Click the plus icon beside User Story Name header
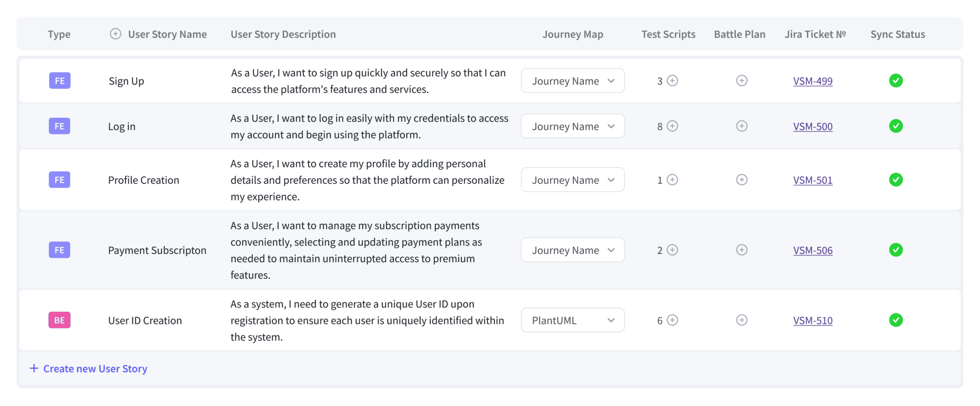The image size is (980, 406). tap(115, 34)
